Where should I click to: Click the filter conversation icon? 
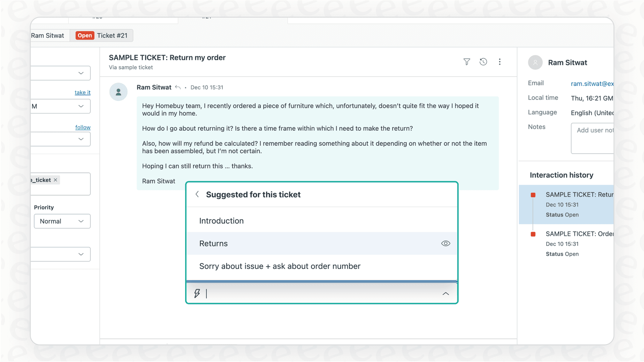tap(467, 62)
